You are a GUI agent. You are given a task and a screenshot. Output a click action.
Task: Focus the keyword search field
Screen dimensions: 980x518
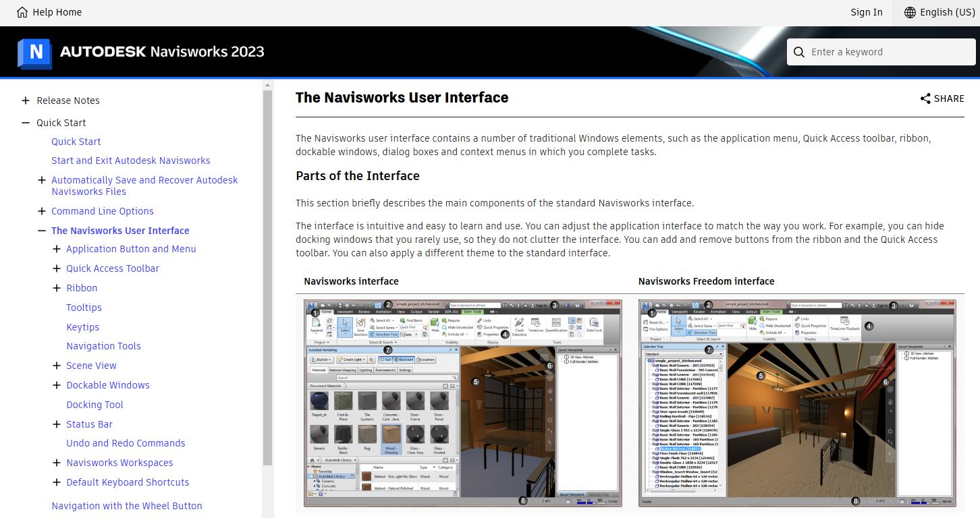coord(881,52)
